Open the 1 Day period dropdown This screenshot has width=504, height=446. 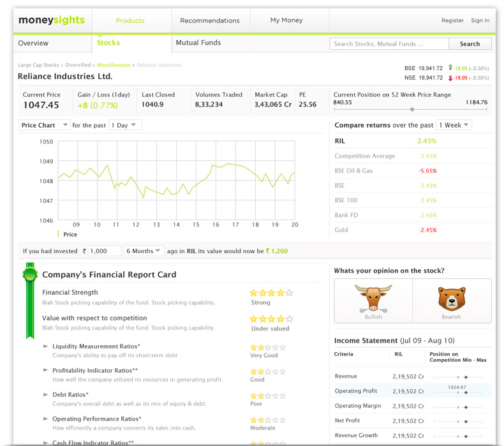coord(125,125)
